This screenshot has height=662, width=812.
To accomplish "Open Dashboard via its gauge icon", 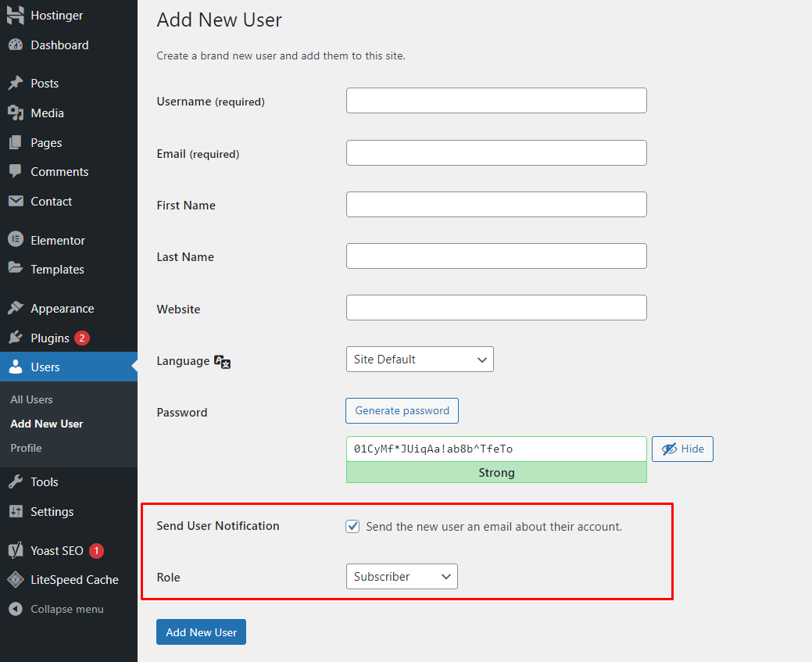I will 16,45.
